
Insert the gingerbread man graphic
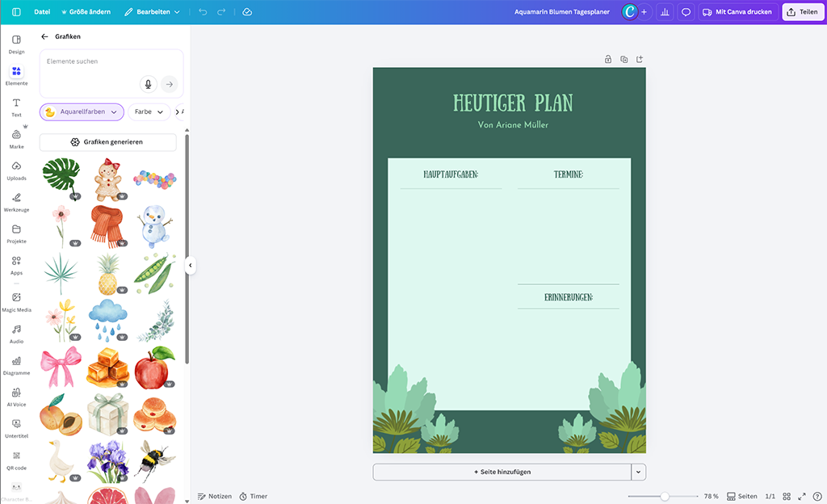click(108, 179)
